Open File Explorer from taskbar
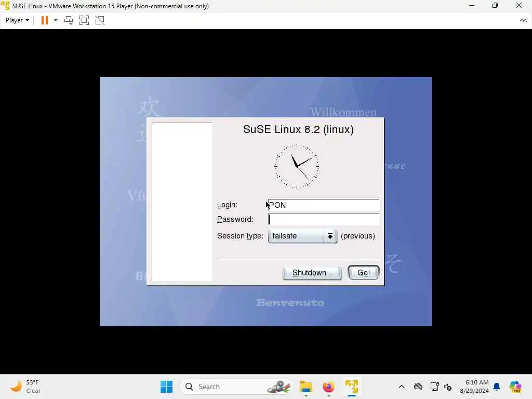The width and height of the screenshot is (532, 399). [x=305, y=387]
